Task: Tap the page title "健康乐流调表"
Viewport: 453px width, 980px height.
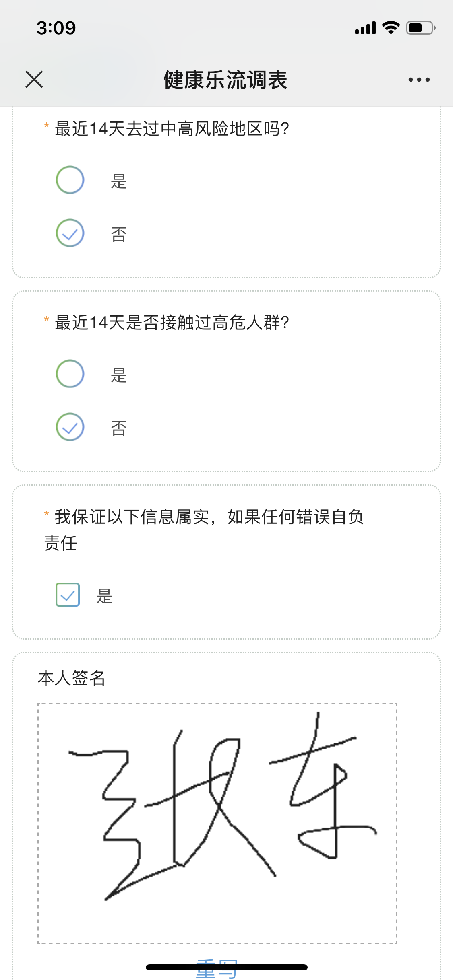Action: pyautogui.click(x=225, y=80)
